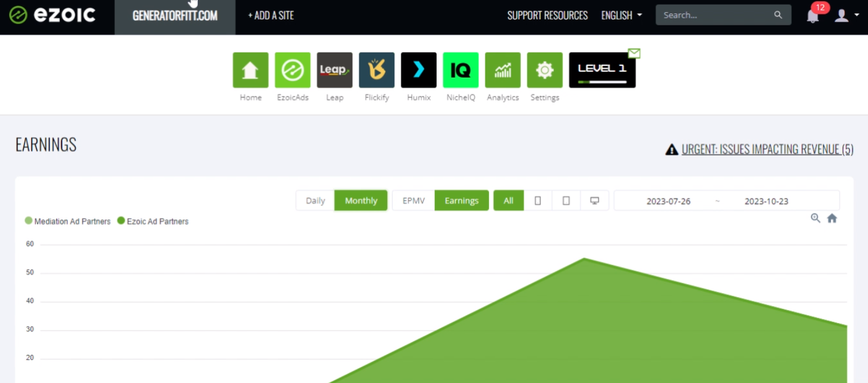Screen dimensions: 868x383
Task: Open notifications bell with 12 alerts
Action: 813,15
